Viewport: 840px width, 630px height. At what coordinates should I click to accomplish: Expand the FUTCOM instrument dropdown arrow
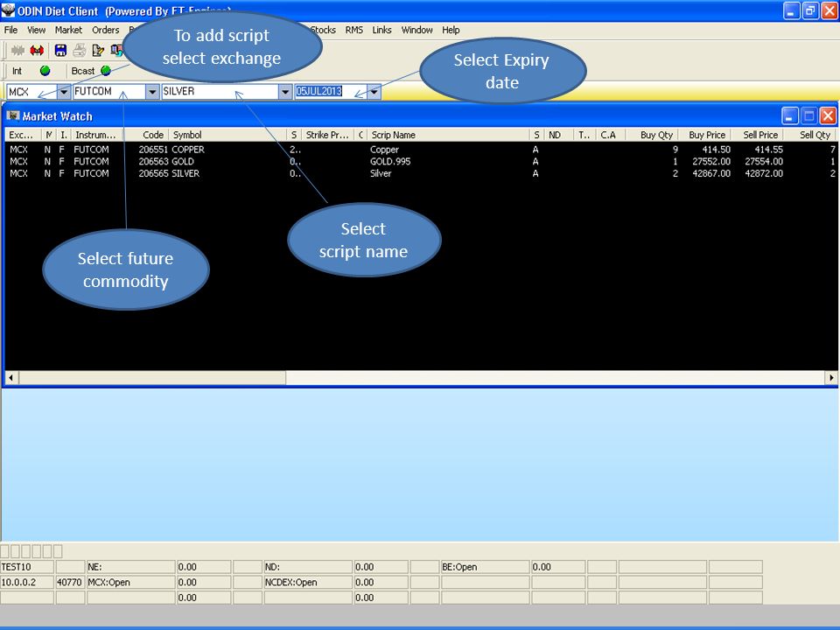point(152,92)
